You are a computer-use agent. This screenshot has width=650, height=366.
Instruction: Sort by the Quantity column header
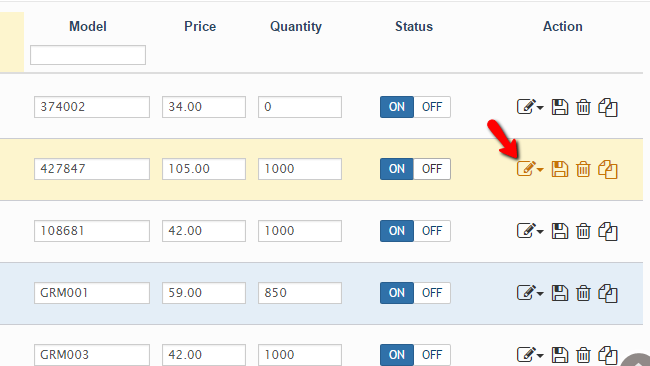pos(296,27)
